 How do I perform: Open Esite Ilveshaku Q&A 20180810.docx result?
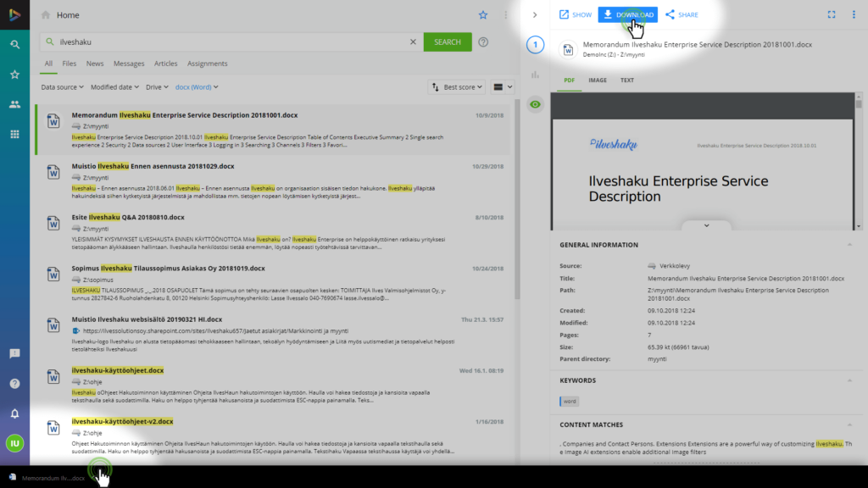[x=128, y=217]
